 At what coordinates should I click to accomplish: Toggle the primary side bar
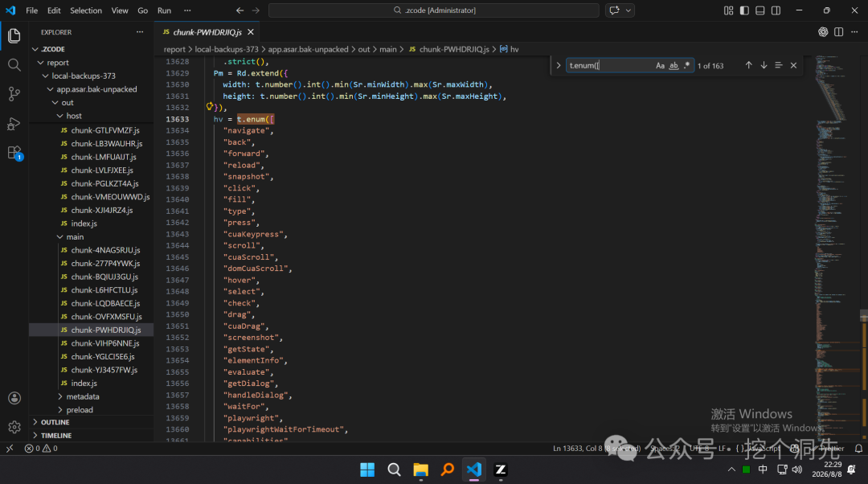744,10
